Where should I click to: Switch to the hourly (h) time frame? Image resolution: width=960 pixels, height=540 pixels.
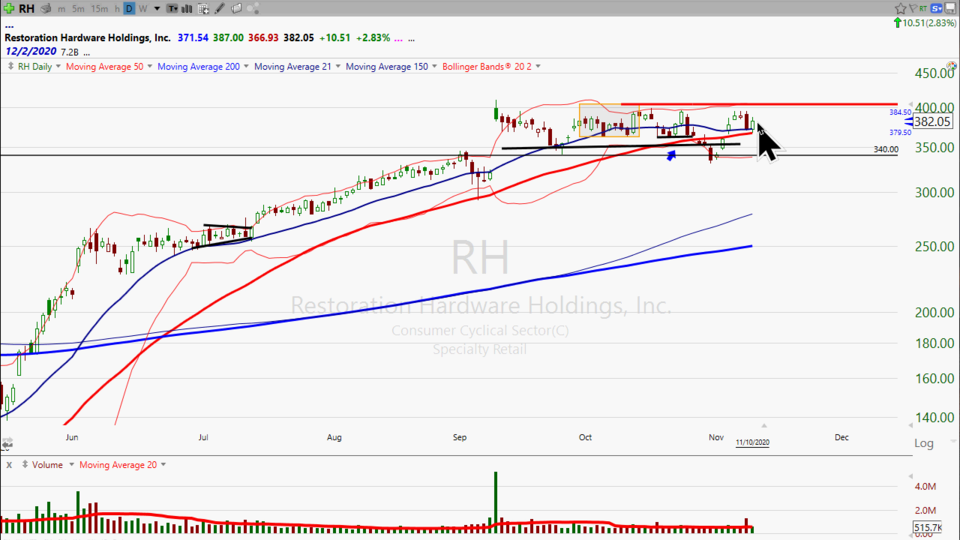click(x=116, y=9)
